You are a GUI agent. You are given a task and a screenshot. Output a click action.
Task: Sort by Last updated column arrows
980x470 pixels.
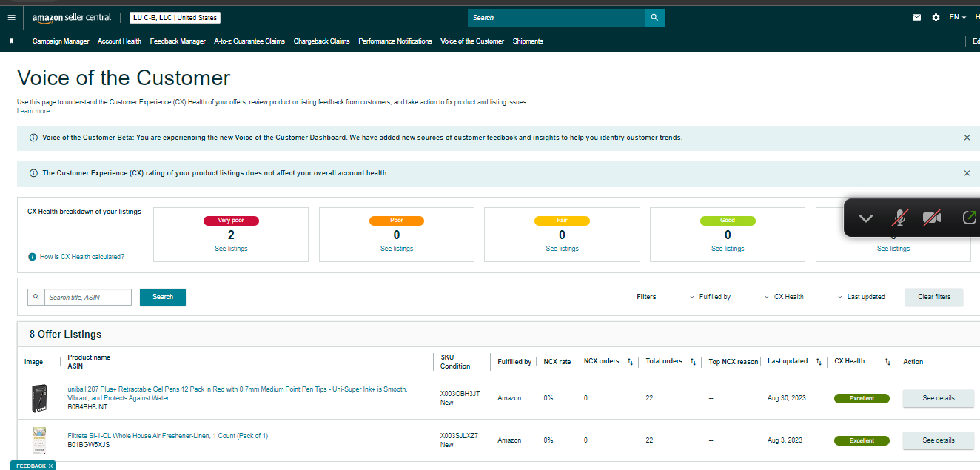pyautogui.click(x=819, y=362)
